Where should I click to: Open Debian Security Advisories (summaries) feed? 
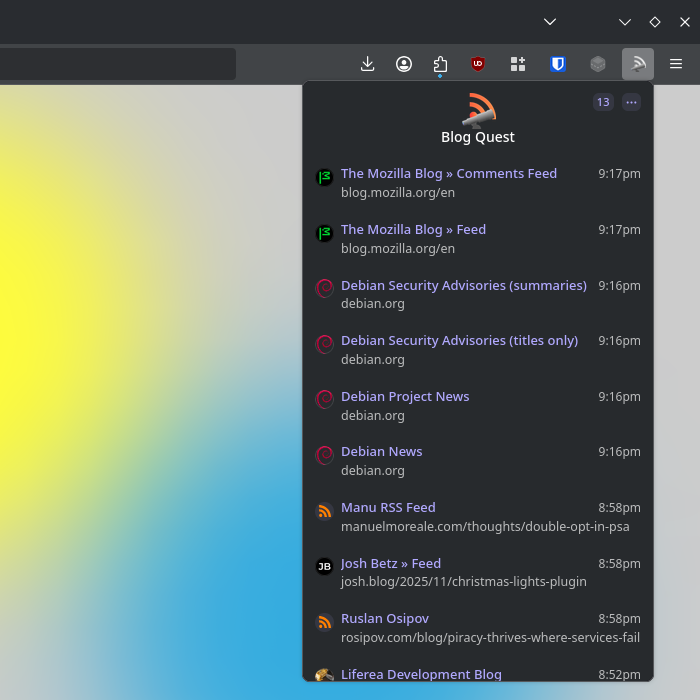tap(463, 286)
